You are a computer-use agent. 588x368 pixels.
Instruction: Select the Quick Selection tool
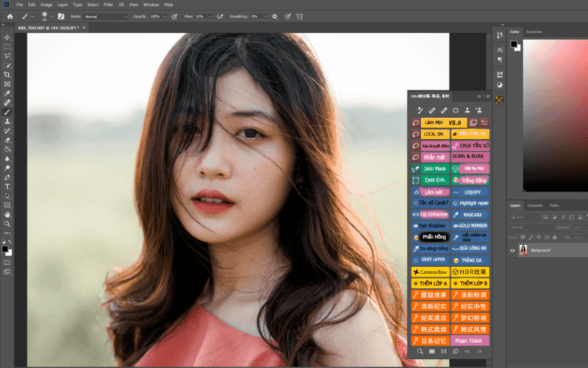tap(7, 66)
